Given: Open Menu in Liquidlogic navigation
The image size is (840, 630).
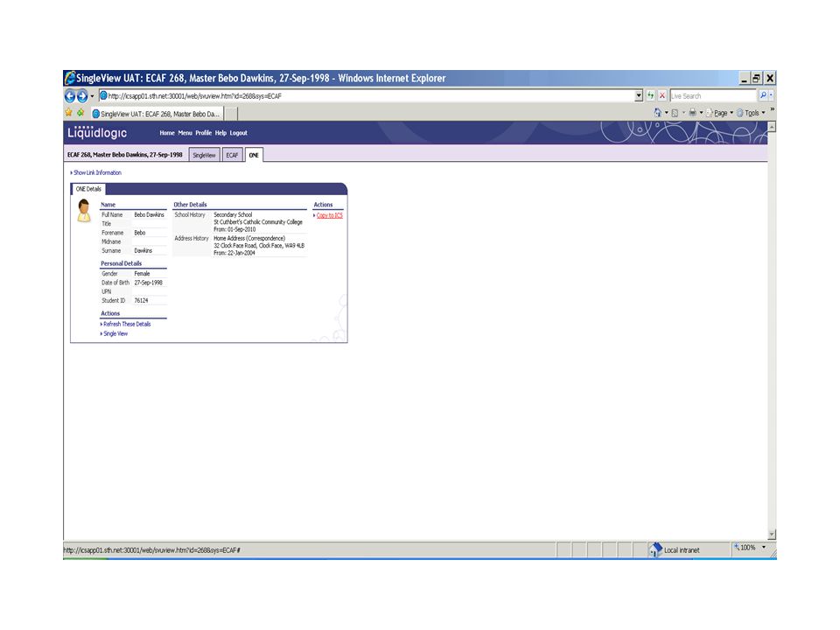Looking at the screenshot, I should [185, 133].
